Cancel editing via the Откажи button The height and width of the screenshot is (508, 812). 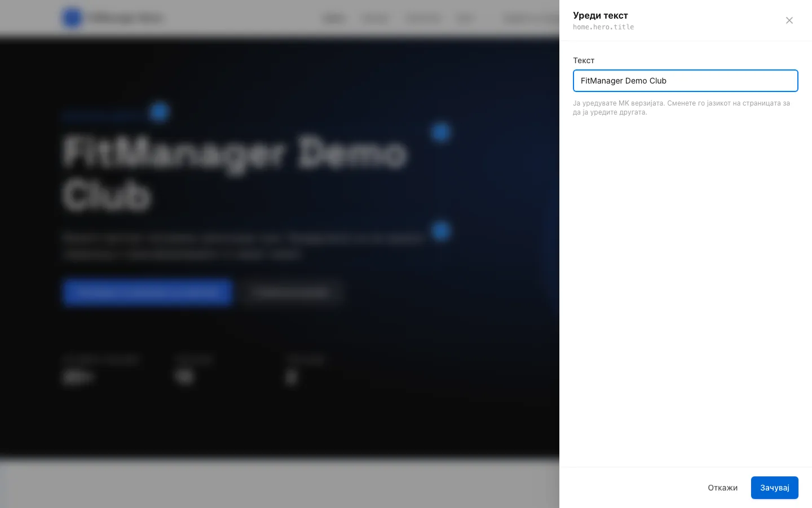[722, 488]
